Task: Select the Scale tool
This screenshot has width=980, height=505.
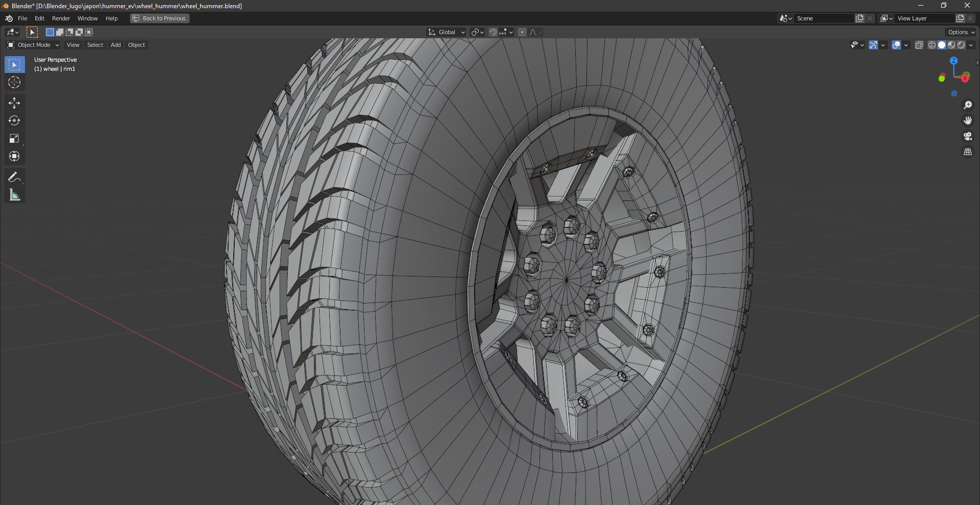Action: point(14,138)
